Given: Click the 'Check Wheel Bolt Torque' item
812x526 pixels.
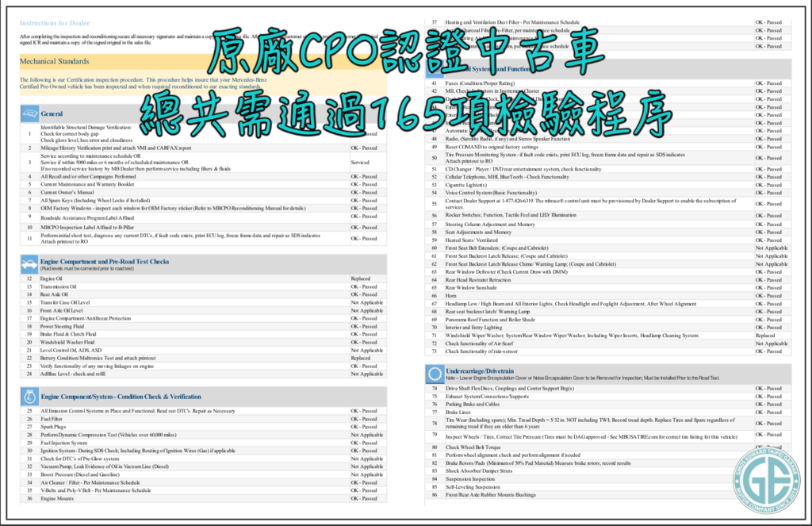Looking at the screenshot, I should [x=473, y=447].
